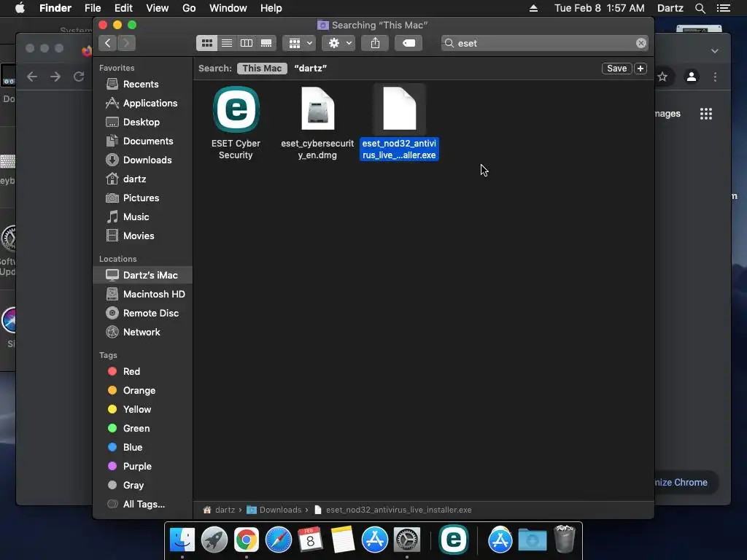Image resolution: width=747 pixels, height=560 pixels.
Task: Open the gear action menu
Action: point(338,43)
